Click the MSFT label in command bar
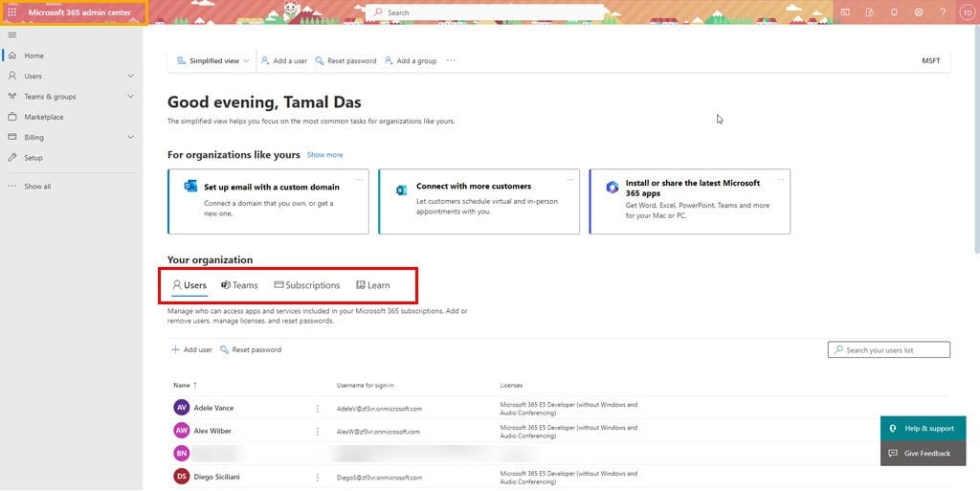Image resolution: width=980 pixels, height=491 pixels. pos(930,60)
